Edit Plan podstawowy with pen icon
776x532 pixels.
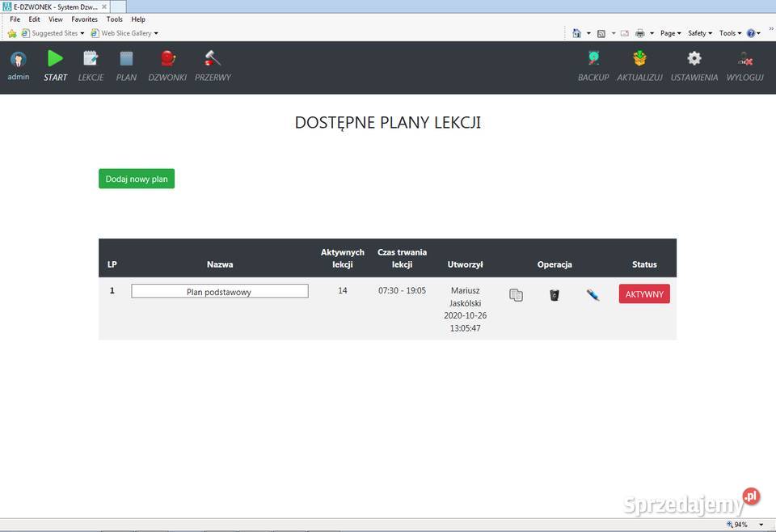pos(593,295)
